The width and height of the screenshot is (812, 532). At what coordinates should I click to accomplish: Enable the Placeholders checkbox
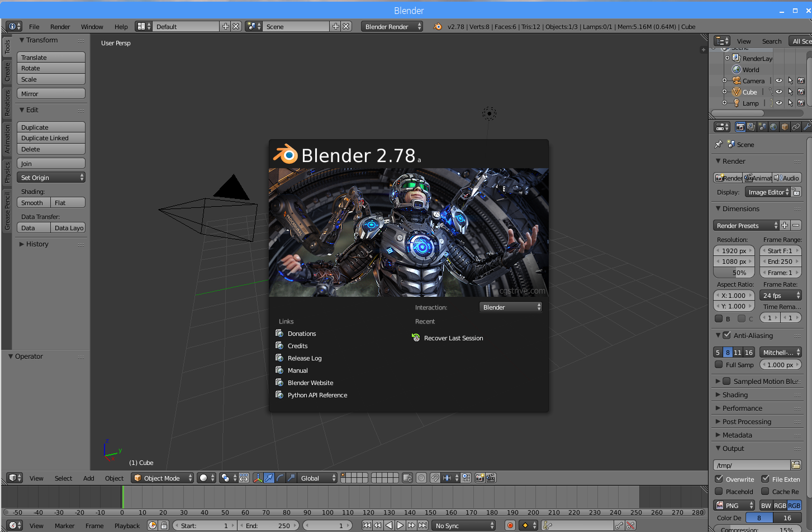[x=719, y=491]
